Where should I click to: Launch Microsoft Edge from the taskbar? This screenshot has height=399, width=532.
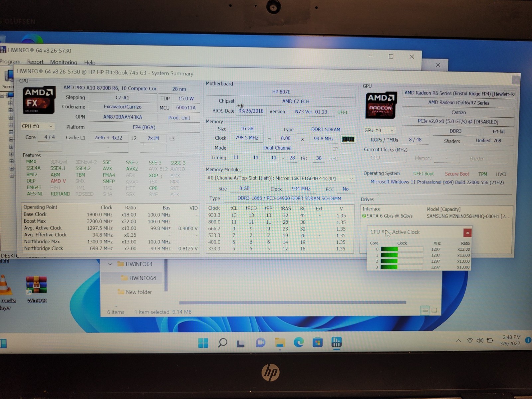point(299,342)
